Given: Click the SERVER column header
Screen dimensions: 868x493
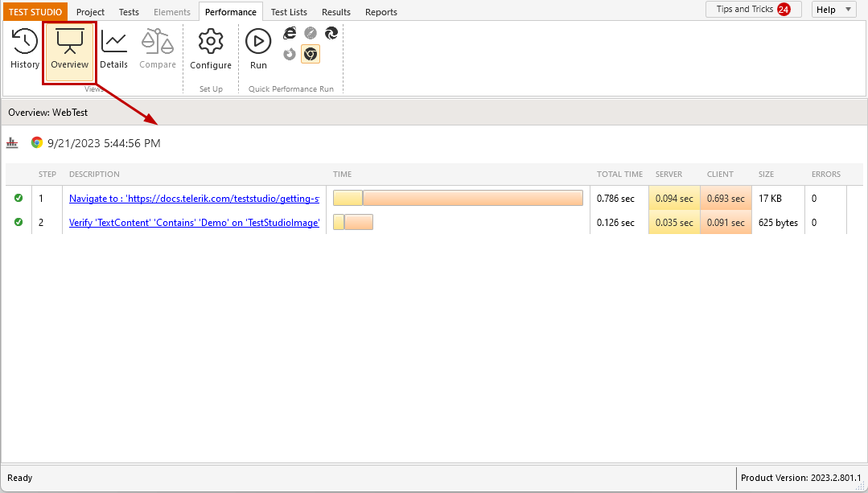Looking at the screenshot, I should tap(668, 175).
